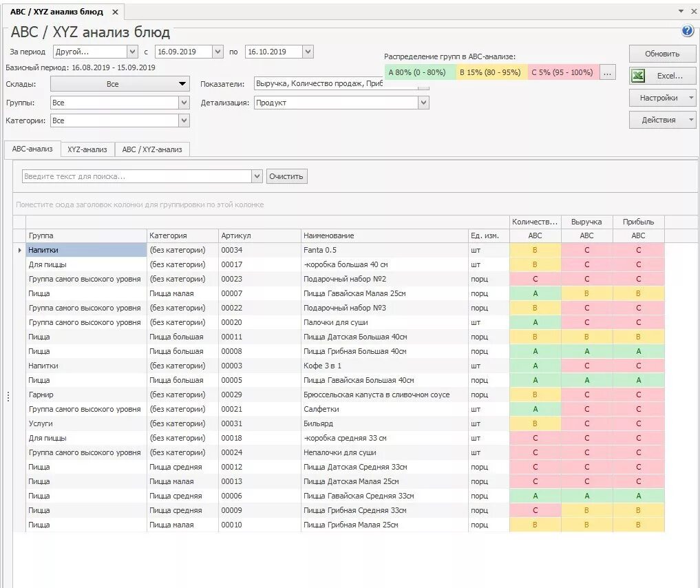Switch to the XYZ-анализ tab

pos(87,149)
